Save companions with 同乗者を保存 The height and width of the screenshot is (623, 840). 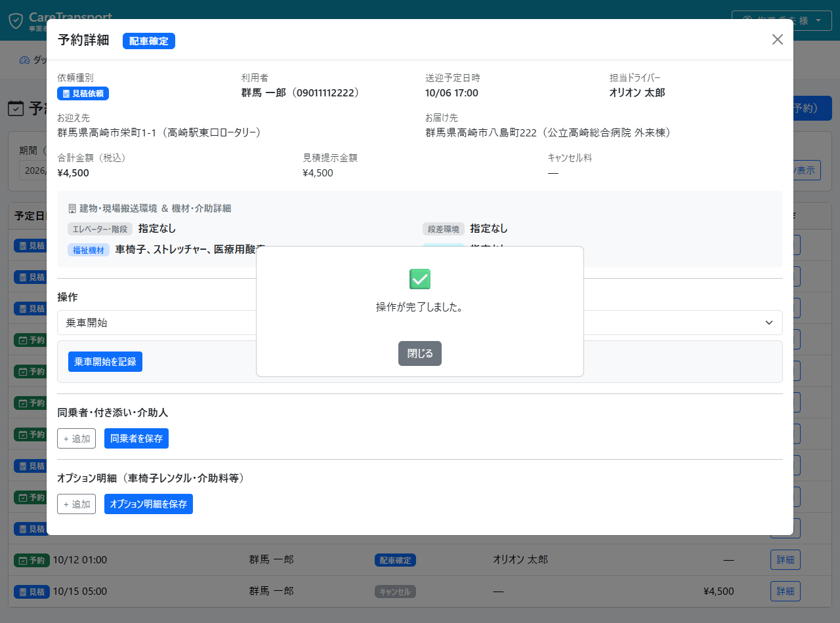136,439
